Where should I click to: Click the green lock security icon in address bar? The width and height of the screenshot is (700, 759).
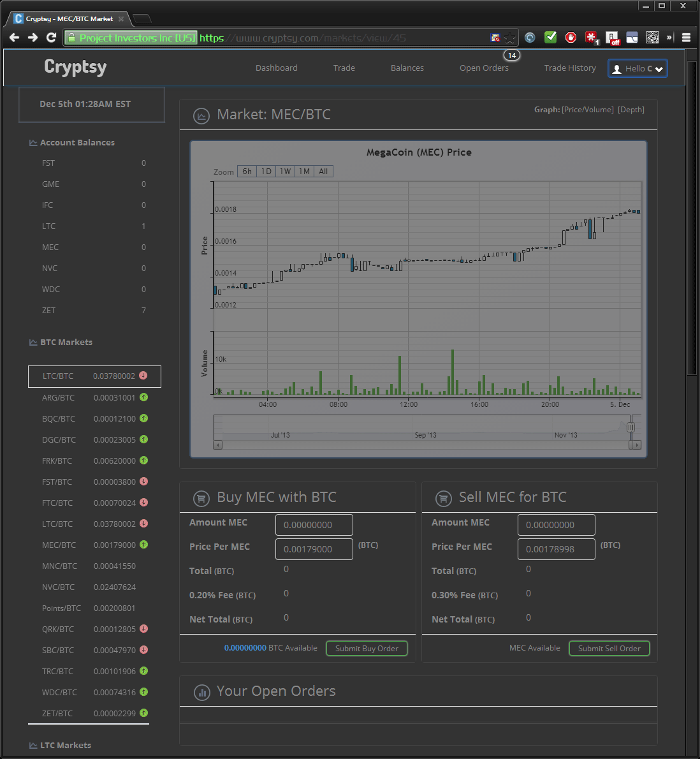coord(71,38)
